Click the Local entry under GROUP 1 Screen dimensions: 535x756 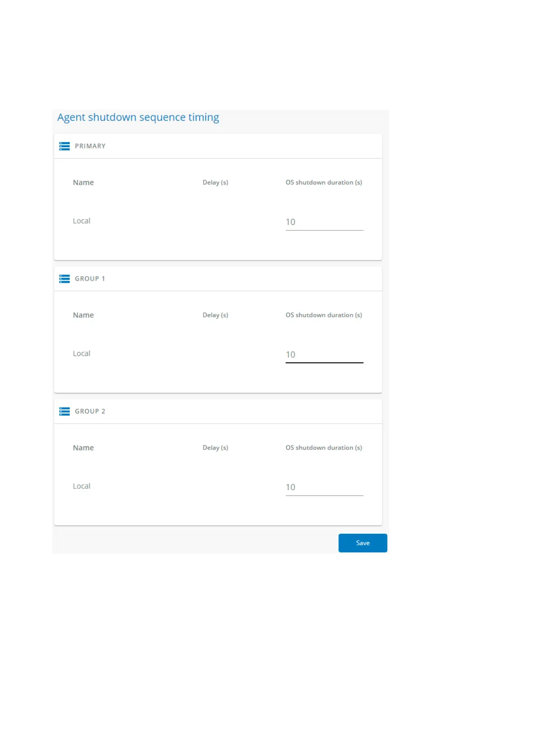tap(82, 354)
